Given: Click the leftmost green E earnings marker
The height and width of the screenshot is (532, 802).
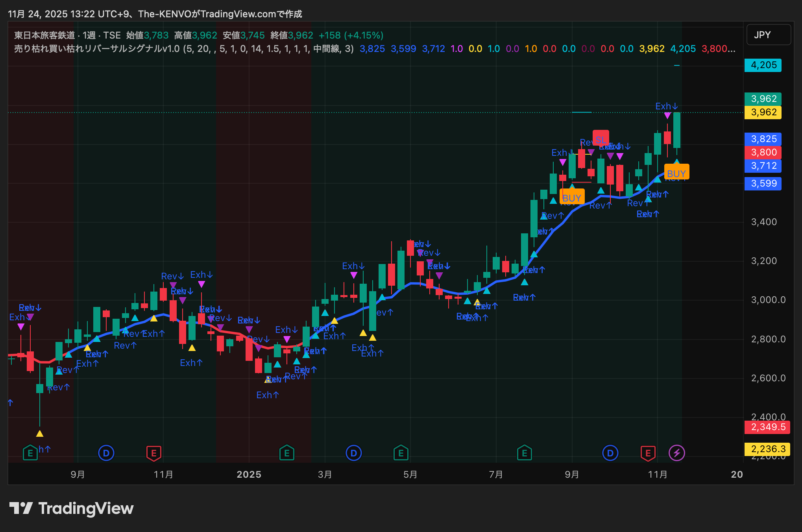Looking at the screenshot, I should pos(30,453).
